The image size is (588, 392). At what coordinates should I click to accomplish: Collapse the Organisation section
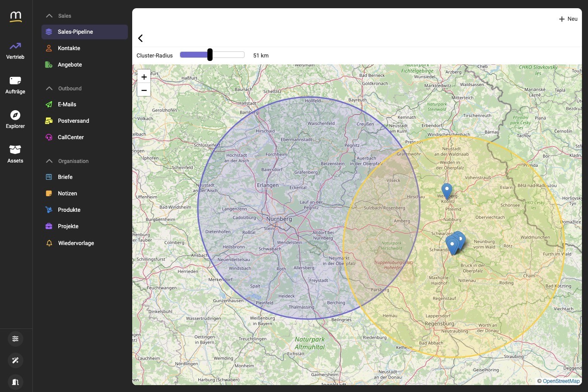(49, 161)
